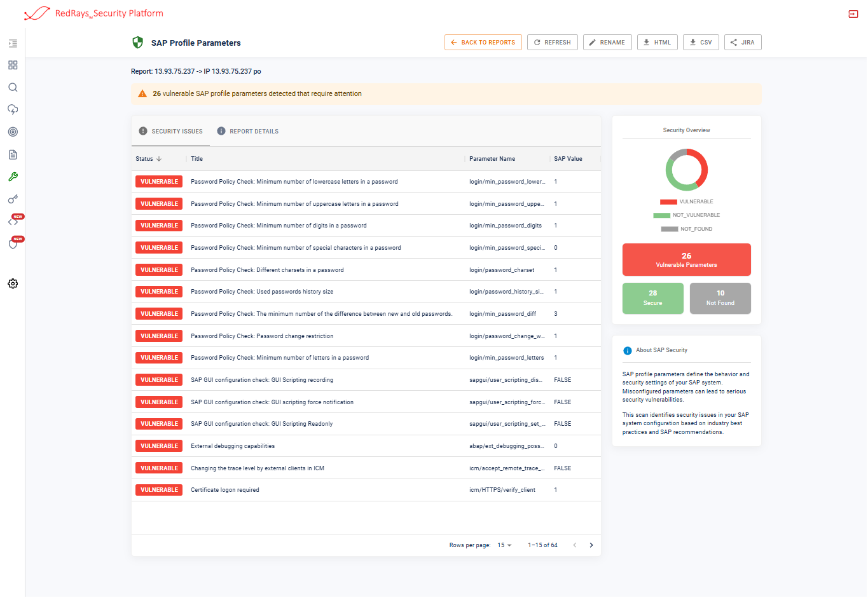
Task: Select the special characters password policy row
Action: [366, 248]
